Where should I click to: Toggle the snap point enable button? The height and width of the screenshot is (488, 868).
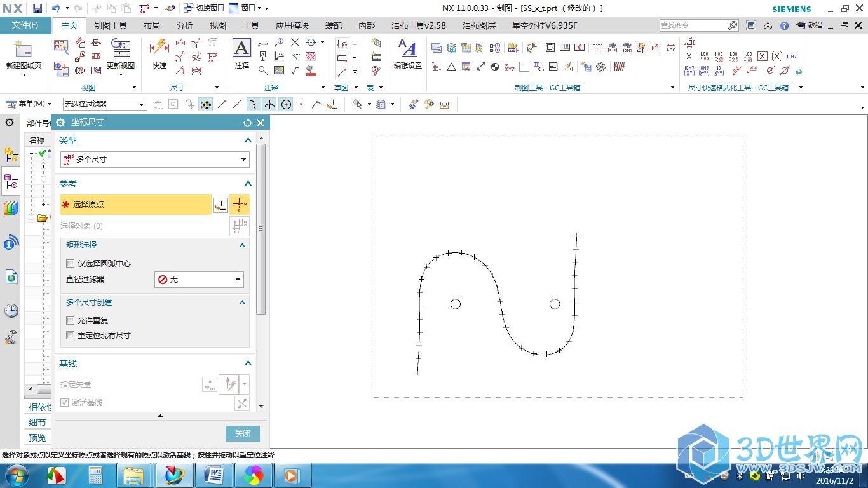pos(205,104)
